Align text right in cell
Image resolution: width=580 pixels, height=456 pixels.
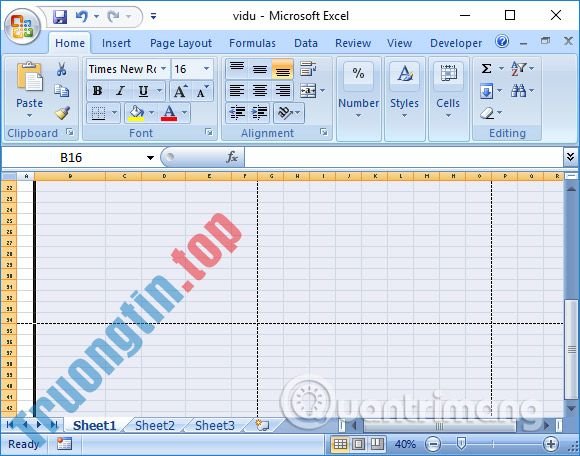point(283,91)
